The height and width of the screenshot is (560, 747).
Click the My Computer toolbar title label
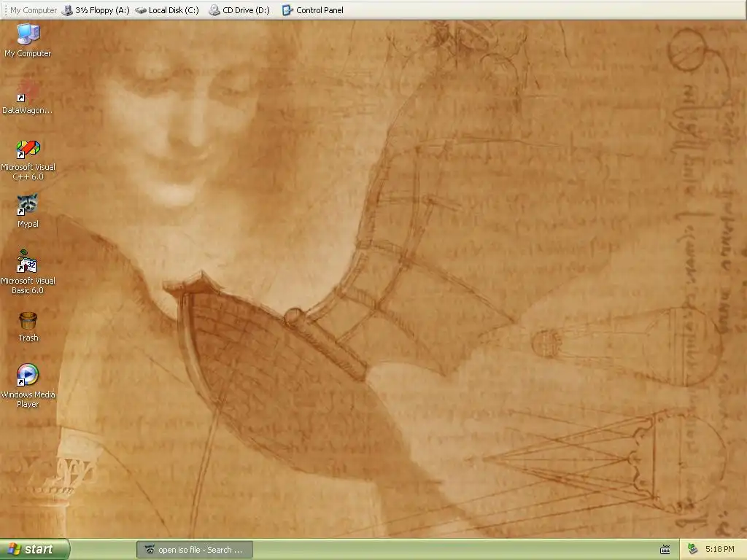34,10
